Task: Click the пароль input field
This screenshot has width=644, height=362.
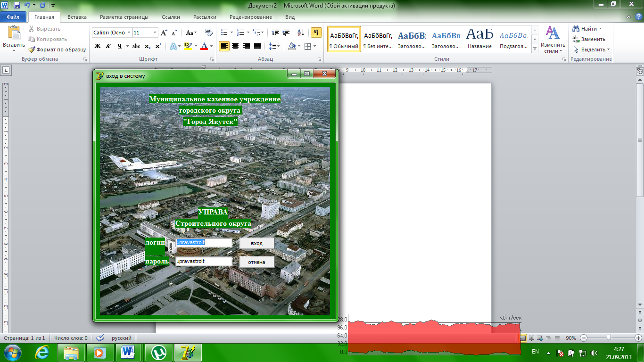Action: tap(204, 261)
